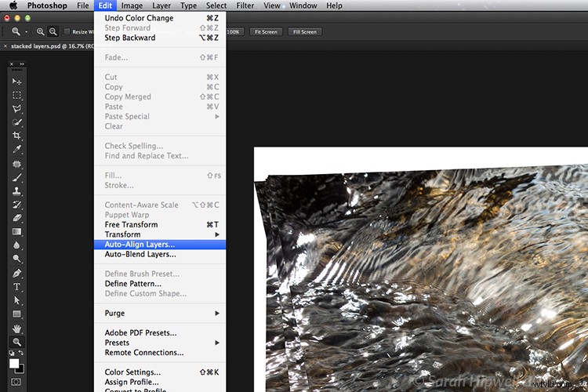Viewport: 588px width, 392px height.
Task: Open the Zoom tool preset picker
Action: tap(26, 32)
